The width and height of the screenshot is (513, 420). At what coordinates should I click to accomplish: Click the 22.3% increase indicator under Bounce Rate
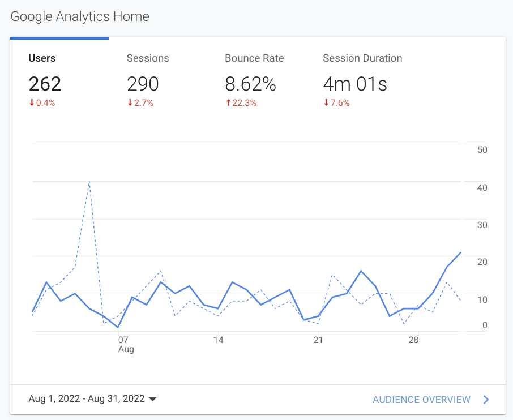241,102
